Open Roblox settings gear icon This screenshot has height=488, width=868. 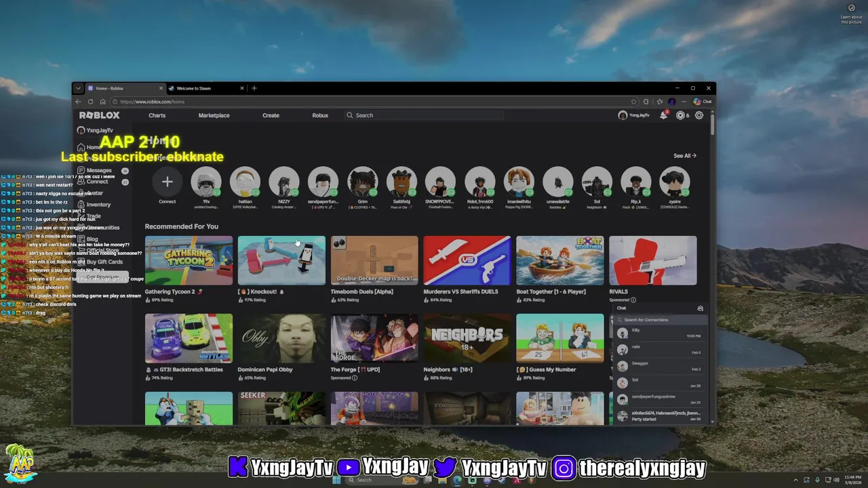click(x=699, y=115)
